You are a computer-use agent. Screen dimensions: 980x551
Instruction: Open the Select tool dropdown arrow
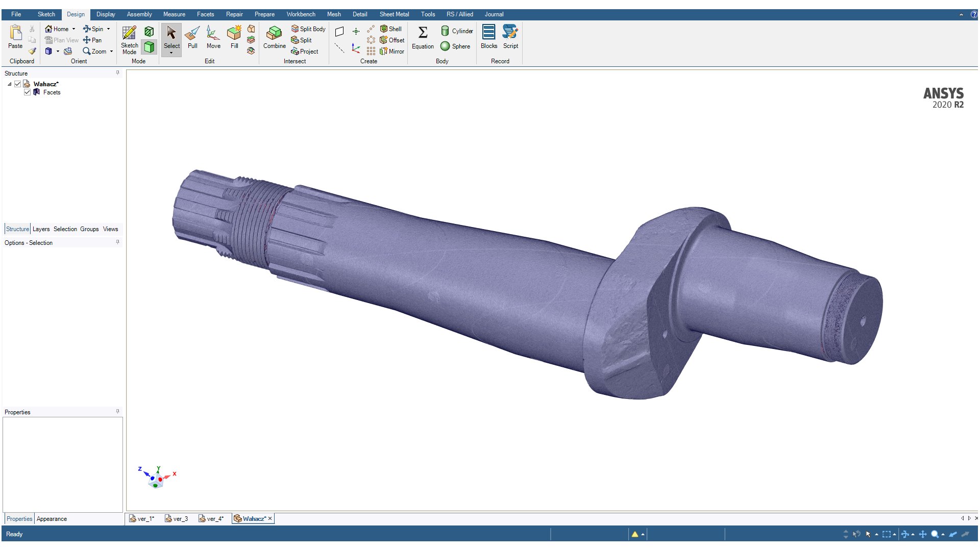tap(171, 53)
